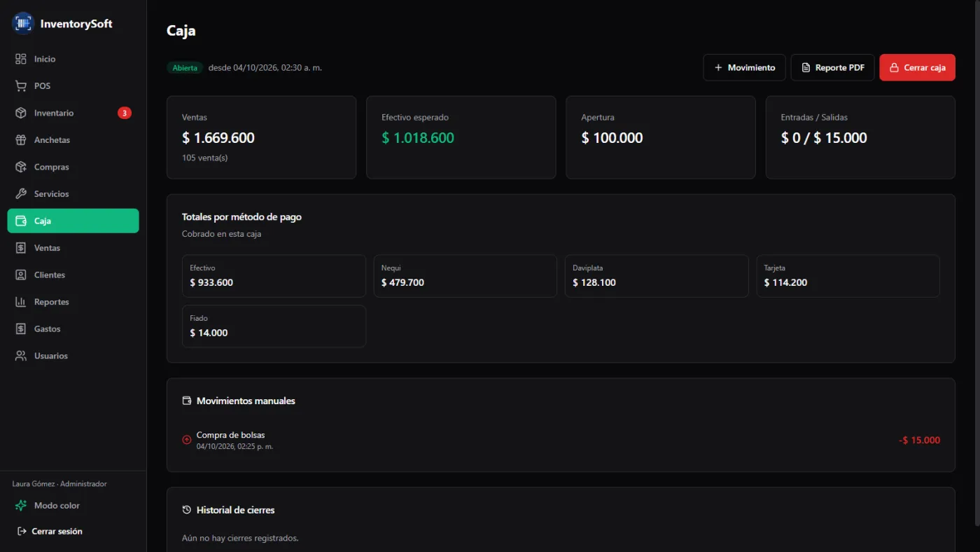980x552 pixels.
Task: Select Servicios in the sidebar
Action: pos(73,194)
